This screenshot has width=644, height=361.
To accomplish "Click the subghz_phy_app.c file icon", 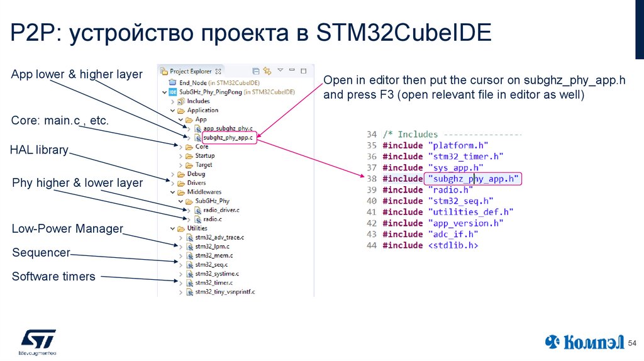I will 197,138.
